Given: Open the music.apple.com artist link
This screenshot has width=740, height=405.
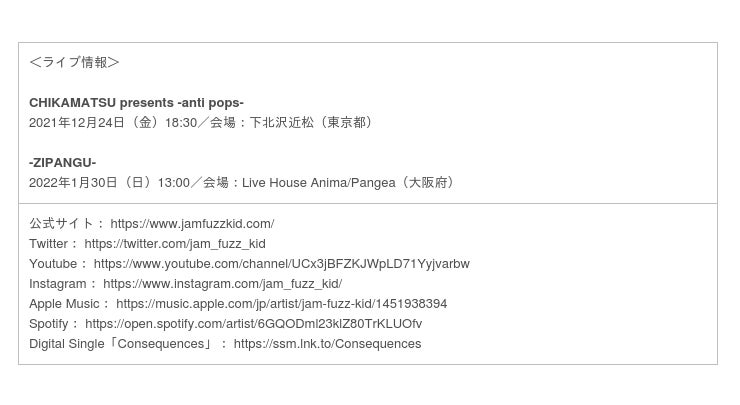Looking at the screenshot, I should (x=281, y=303).
